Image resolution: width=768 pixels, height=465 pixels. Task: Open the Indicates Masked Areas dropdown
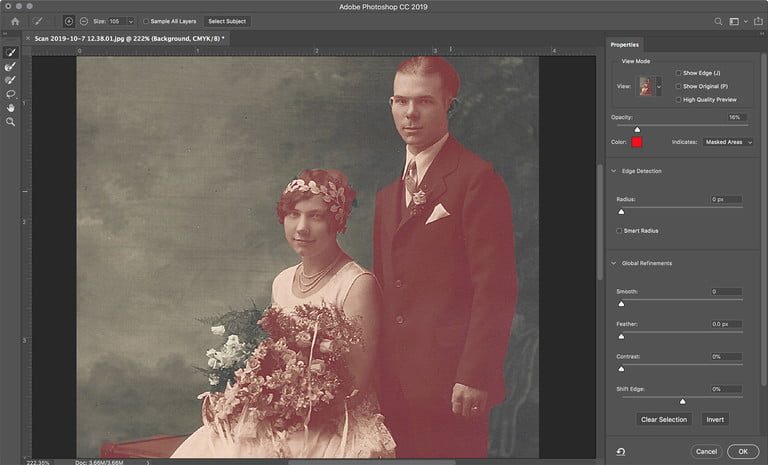click(x=727, y=143)
